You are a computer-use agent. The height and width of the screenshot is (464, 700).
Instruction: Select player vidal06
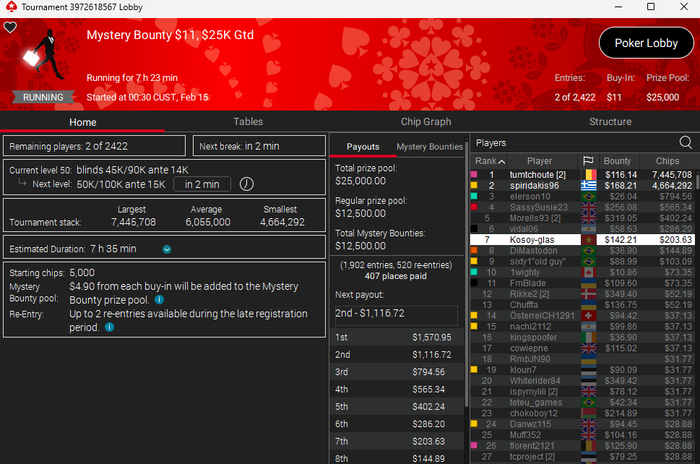583,229
